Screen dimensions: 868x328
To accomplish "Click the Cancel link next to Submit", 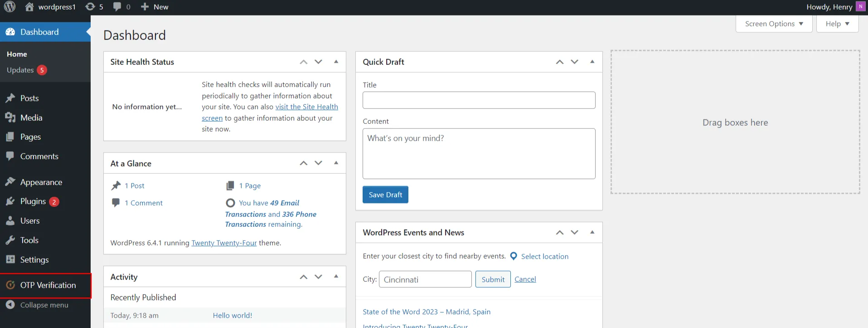I will pyautogui.click(x=525, y=279).
